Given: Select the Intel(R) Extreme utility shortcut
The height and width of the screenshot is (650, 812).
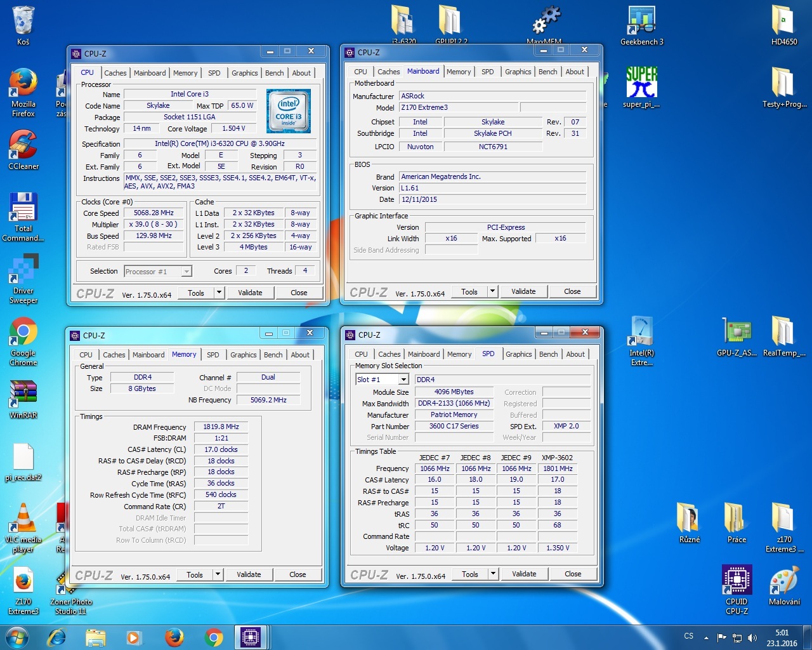Looking at the screenshot, I should [x=641, y=342].
